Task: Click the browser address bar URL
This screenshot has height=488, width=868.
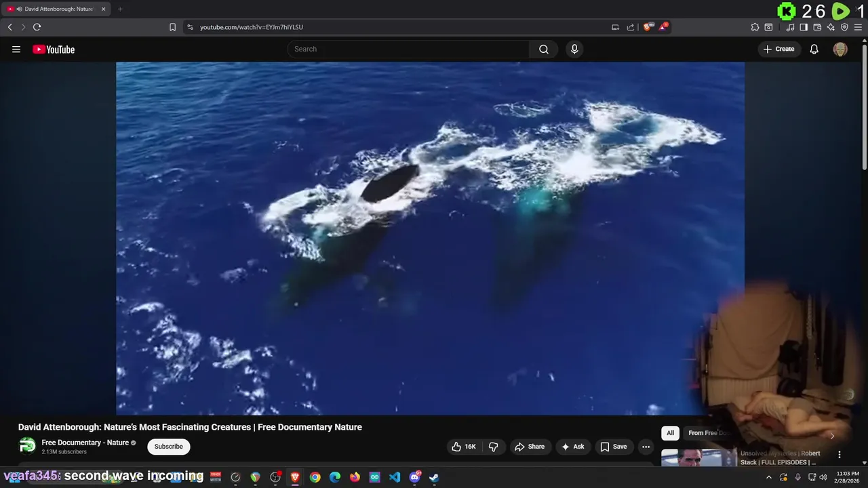Action: [x=252, y=27]
